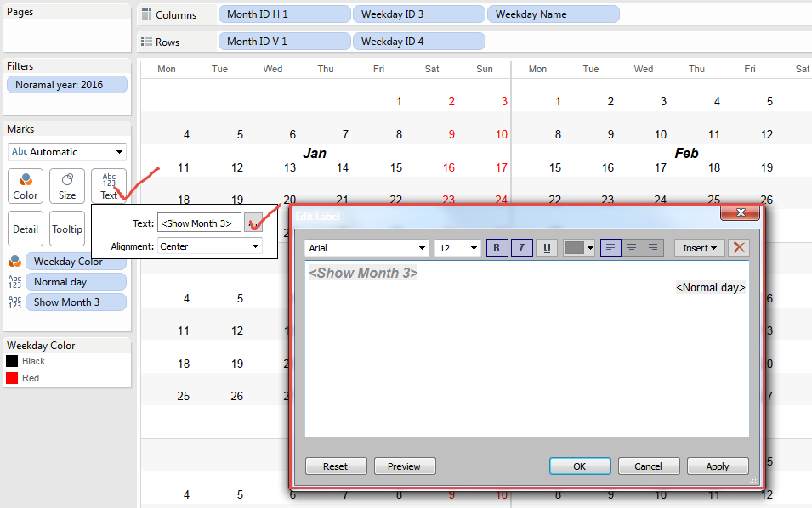Click the Feb month label
This screenshot has width=812, height=508.
[x=687, y=153]
